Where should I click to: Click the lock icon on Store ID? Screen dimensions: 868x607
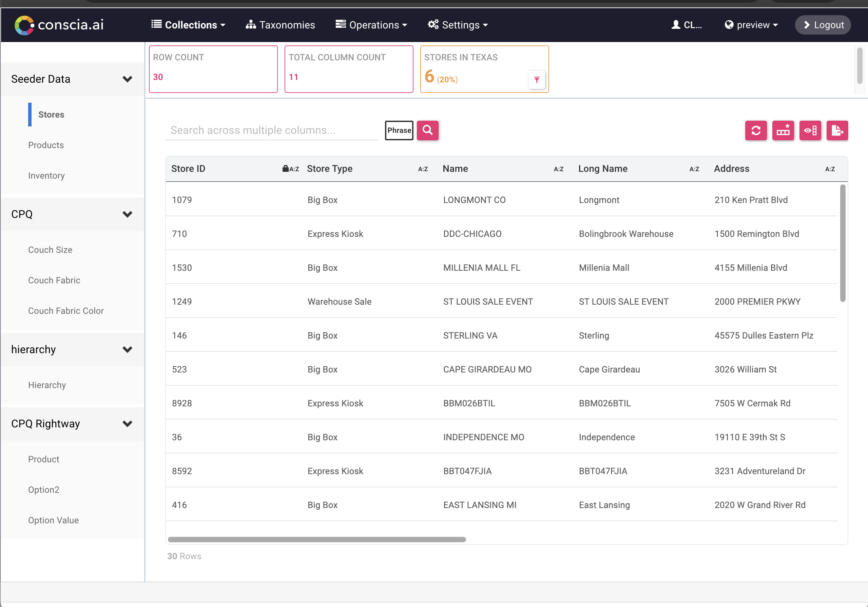coord(285,168)
